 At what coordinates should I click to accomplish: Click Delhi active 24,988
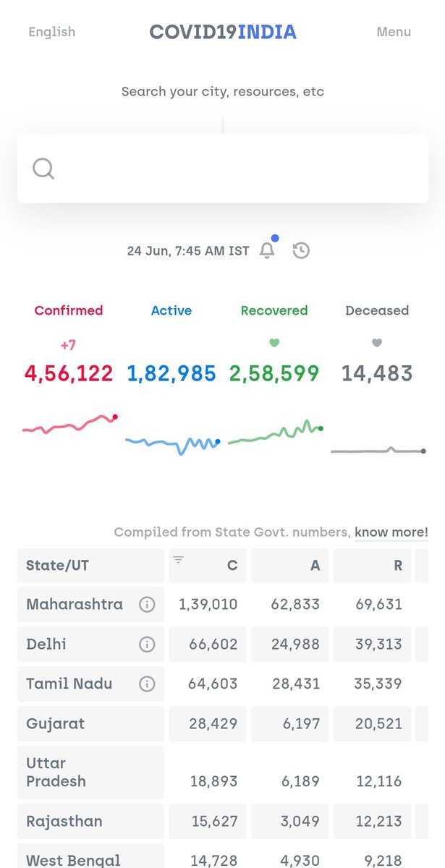[296, 644]
